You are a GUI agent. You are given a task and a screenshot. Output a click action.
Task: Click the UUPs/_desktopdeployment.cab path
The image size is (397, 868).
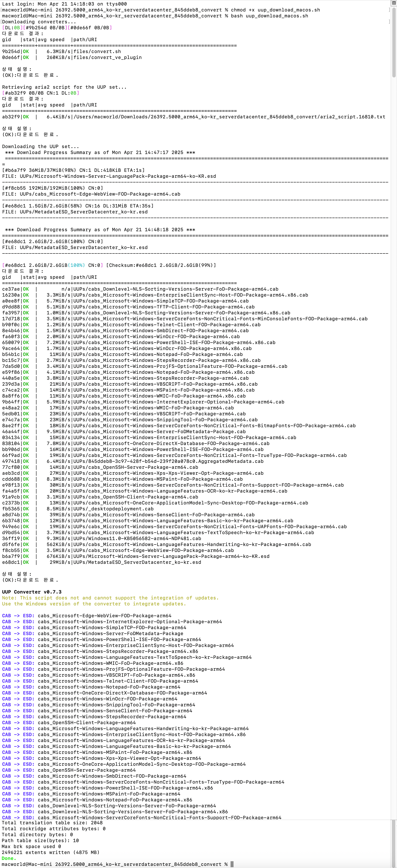coord(113,509)
